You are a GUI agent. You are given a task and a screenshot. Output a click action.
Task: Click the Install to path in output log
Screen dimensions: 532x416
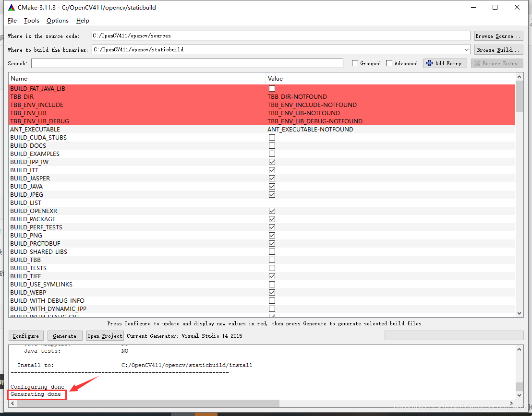coord(187,365)
